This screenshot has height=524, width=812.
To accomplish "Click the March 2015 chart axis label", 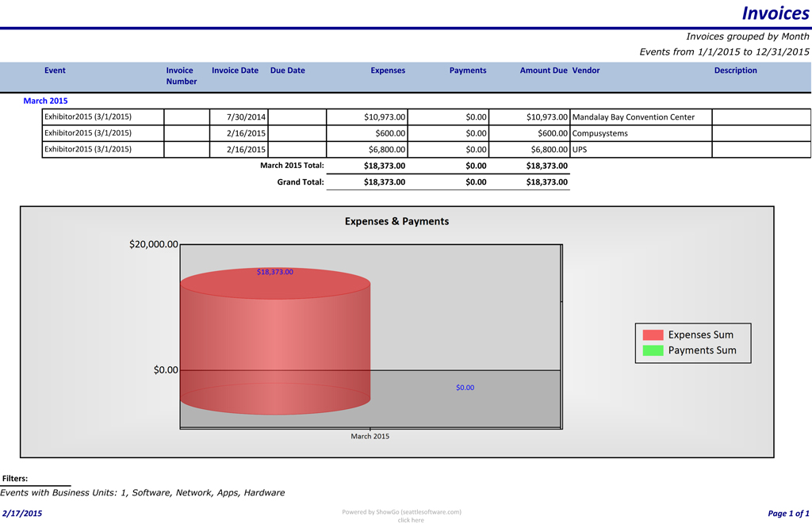I will tap(370, 437).
